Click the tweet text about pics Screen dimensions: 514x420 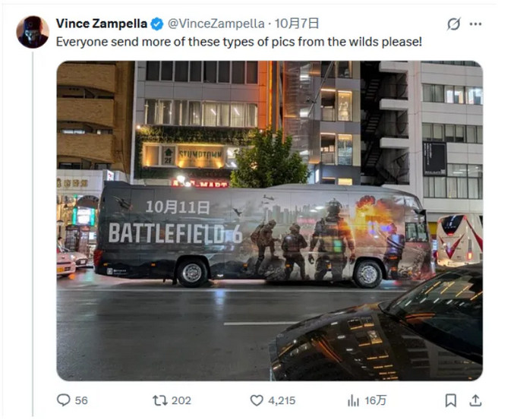tap(239, 42)
